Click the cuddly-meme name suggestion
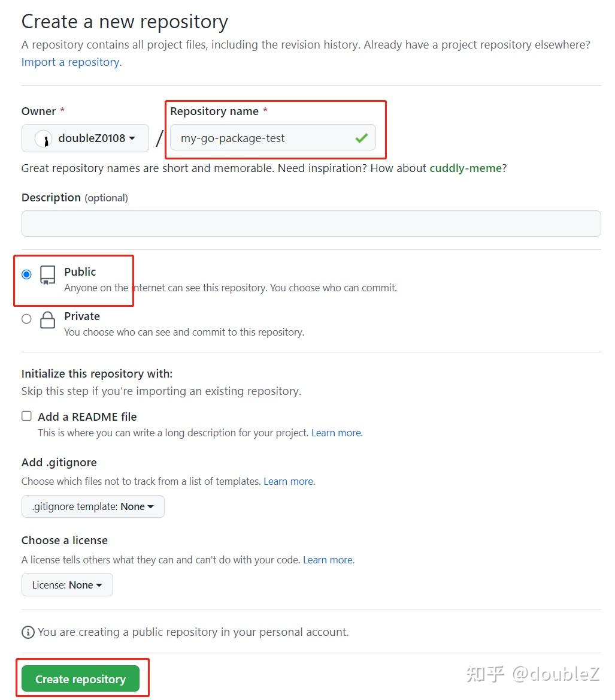The image size is (615, 700). tap(465, 168)
